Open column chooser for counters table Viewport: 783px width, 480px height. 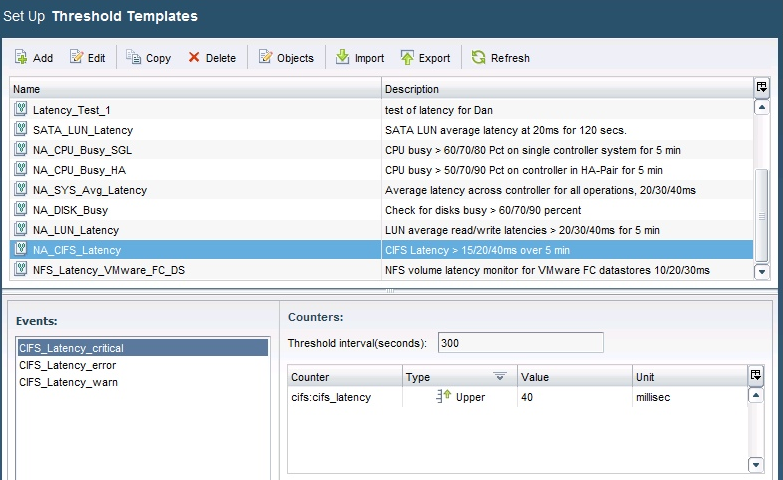tap(756, 376)
